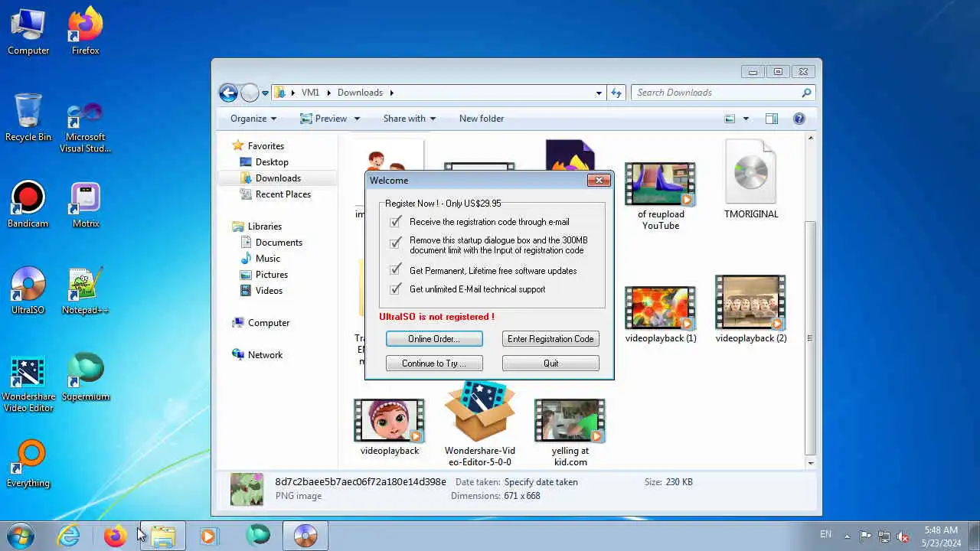Image resolution: width=980 pixels, height=551 pixels.
Task: Open recent pages dropdown beside navigation arrows
Action: 265,93
